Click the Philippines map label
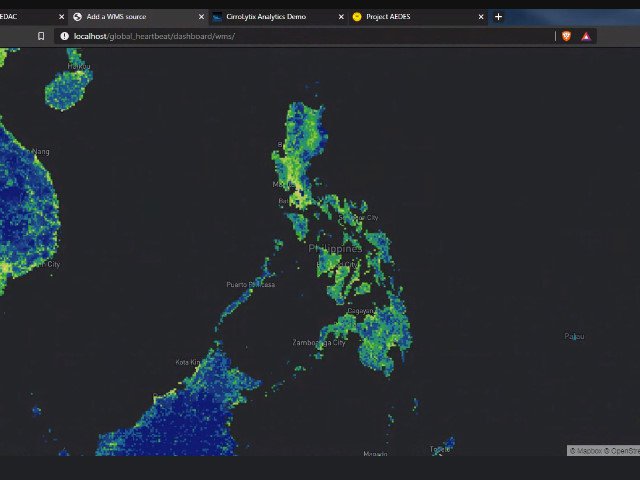Screen dimensions: 640x480 [335, 249]
